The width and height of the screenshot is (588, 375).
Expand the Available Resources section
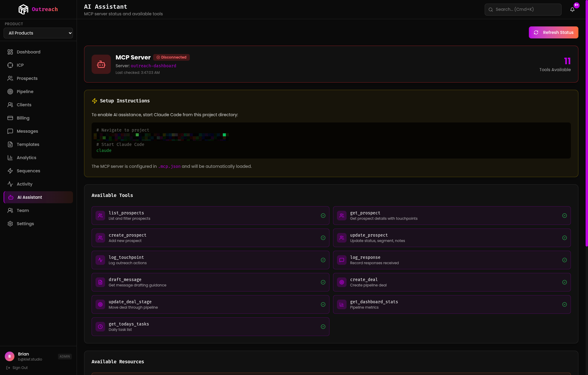pyautogui.click(x=118, y=361)
